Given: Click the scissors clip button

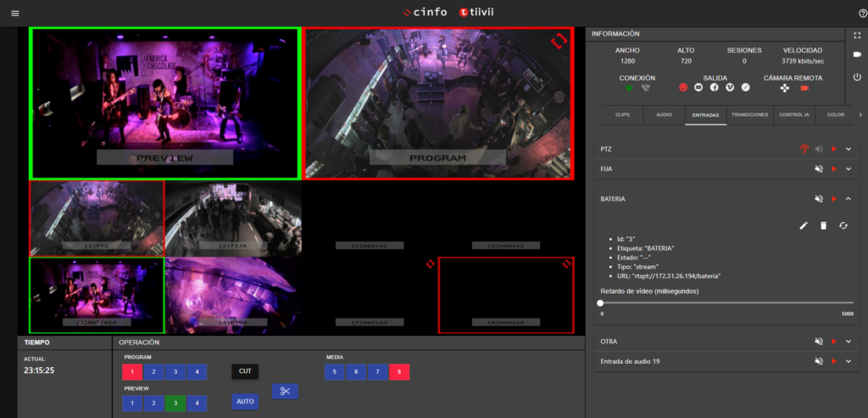Looking at the screenshot, I should pyautogui.click(x=285, y=391).
